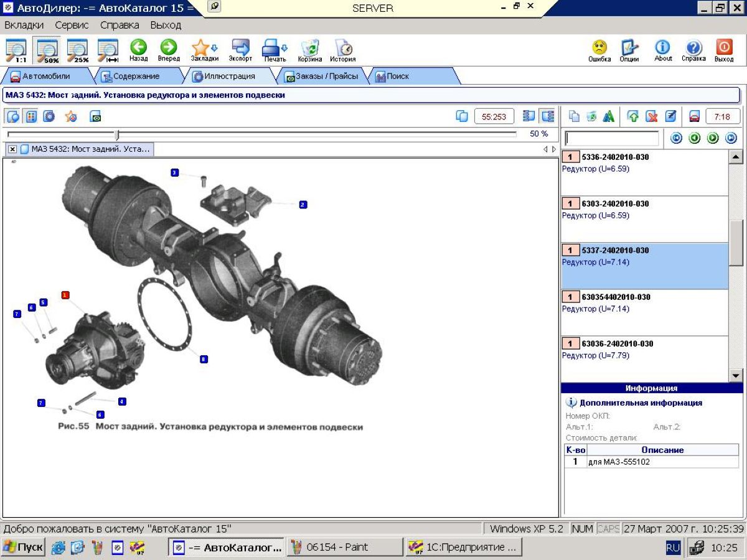Click the red X delete icon
The image size is (747, 560).
point(652,116)
